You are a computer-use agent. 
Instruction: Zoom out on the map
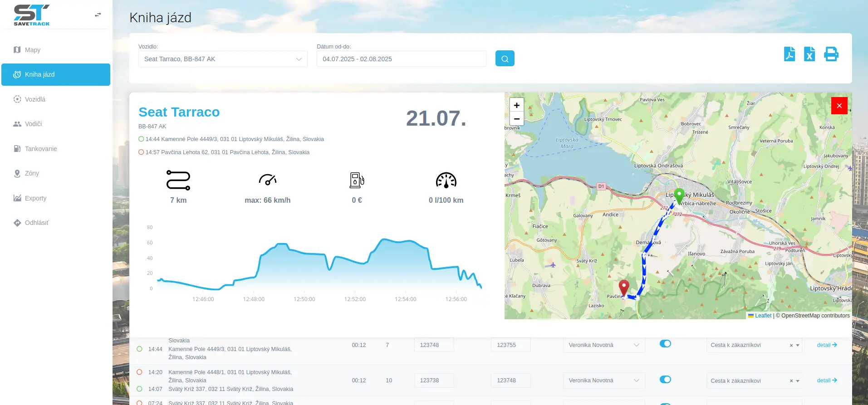coord(516,119)
